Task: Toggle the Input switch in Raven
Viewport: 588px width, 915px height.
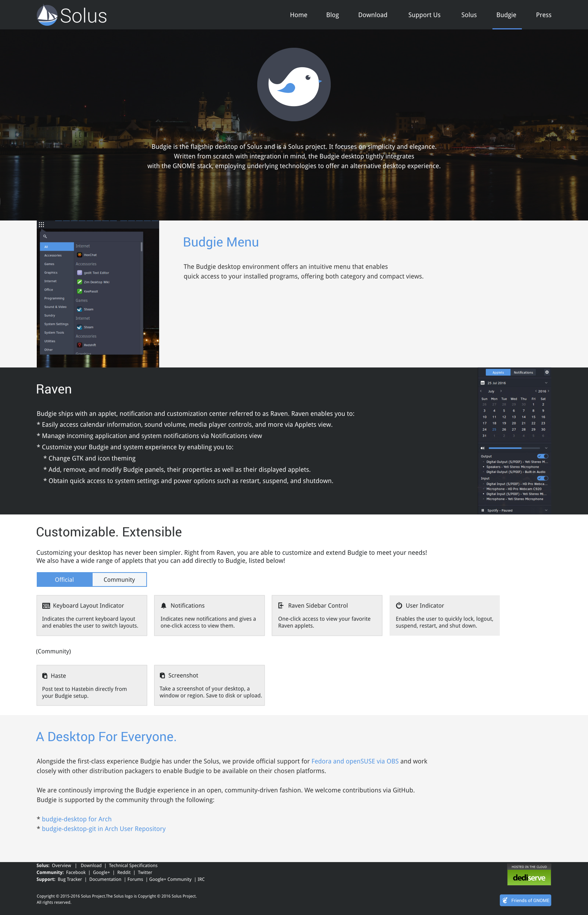Action: pos(542,478)
